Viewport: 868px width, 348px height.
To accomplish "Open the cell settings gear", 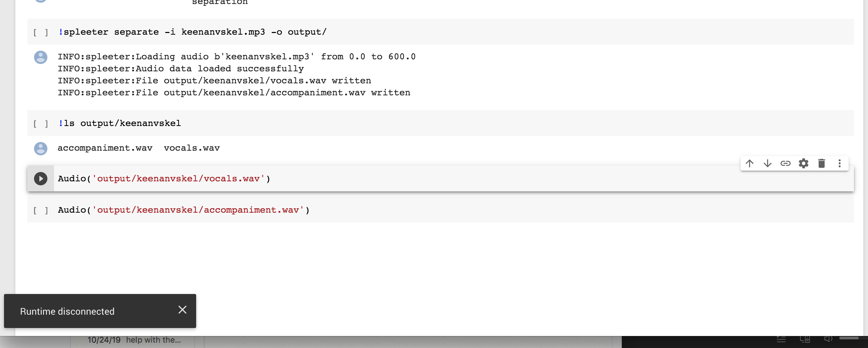I will click(804, 164).
